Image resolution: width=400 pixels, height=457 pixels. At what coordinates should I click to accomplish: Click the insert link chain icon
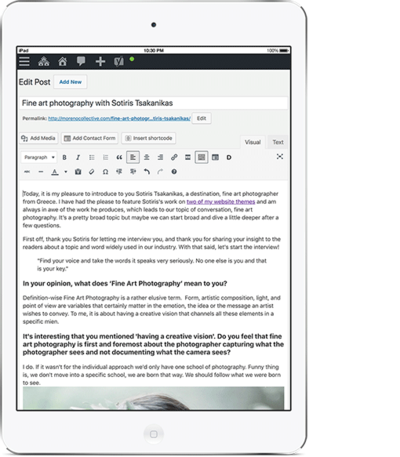(174, 157)
